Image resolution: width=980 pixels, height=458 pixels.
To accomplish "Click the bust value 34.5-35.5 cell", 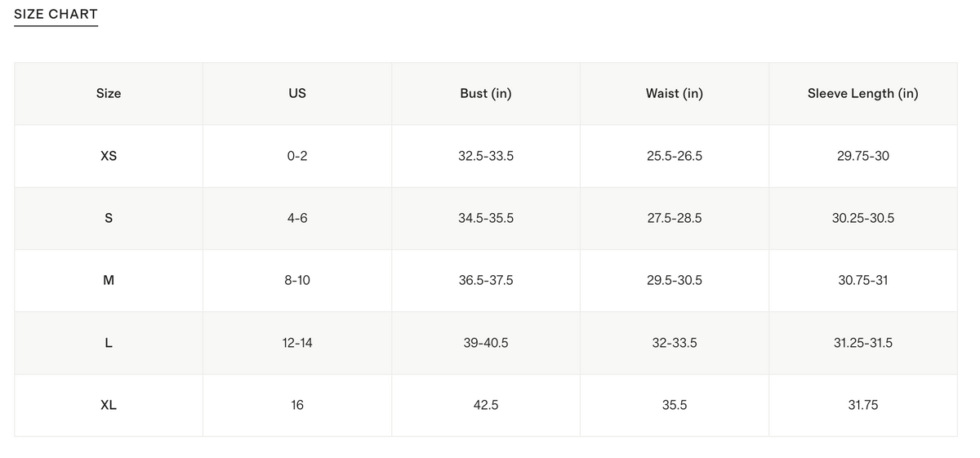I will click(486, 218).
